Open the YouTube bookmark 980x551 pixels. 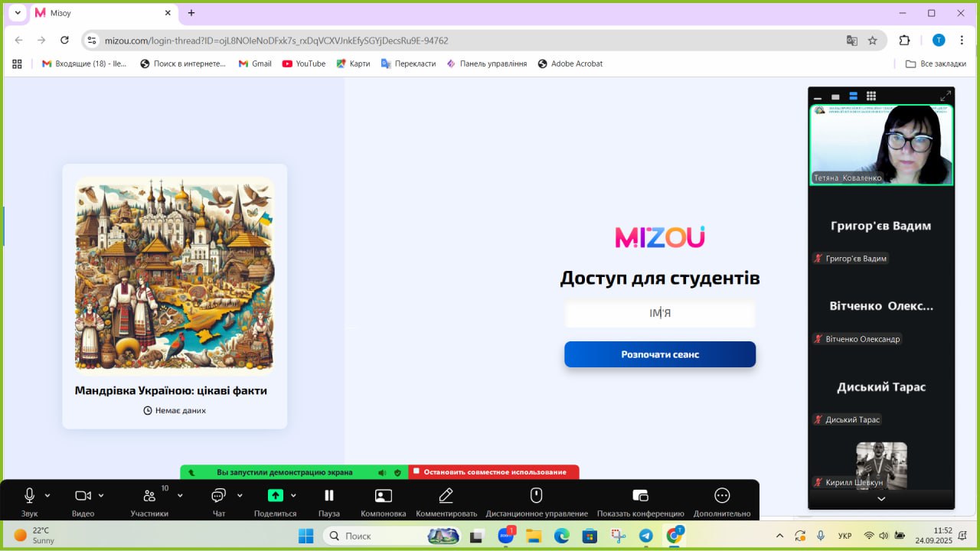pos(303,64)
